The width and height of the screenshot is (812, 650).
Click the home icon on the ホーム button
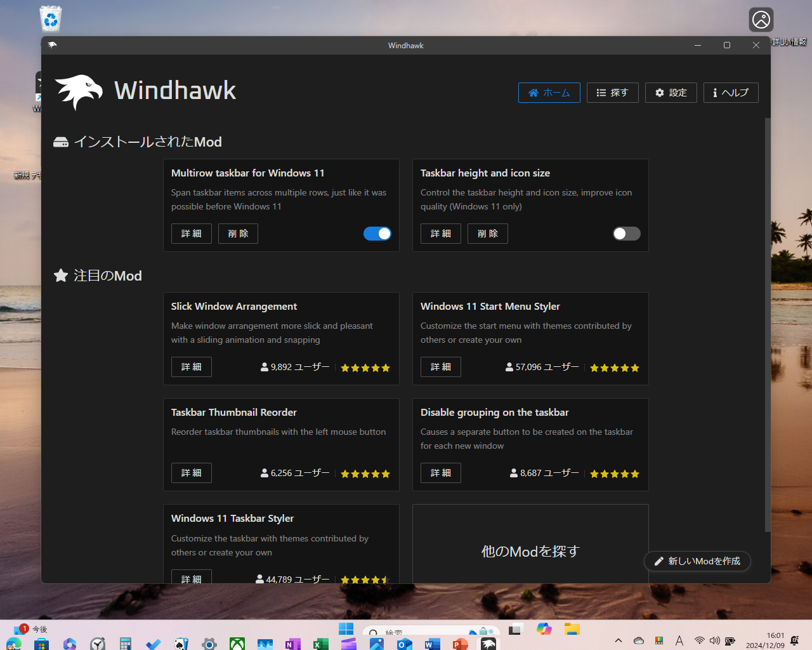(533, 92)
